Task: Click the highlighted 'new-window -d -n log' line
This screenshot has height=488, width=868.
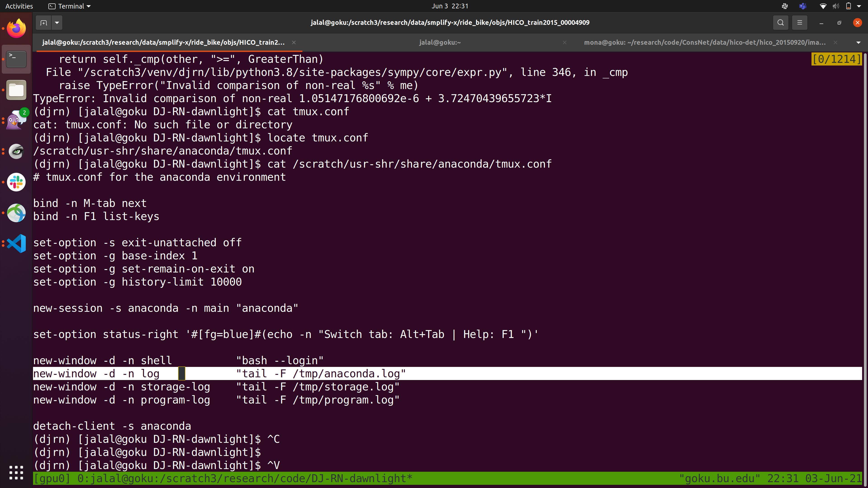Action: [447, 374]
